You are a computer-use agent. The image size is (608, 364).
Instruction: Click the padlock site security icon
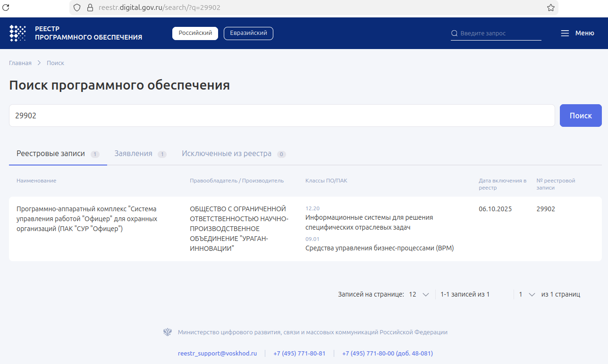click(91, 8)
